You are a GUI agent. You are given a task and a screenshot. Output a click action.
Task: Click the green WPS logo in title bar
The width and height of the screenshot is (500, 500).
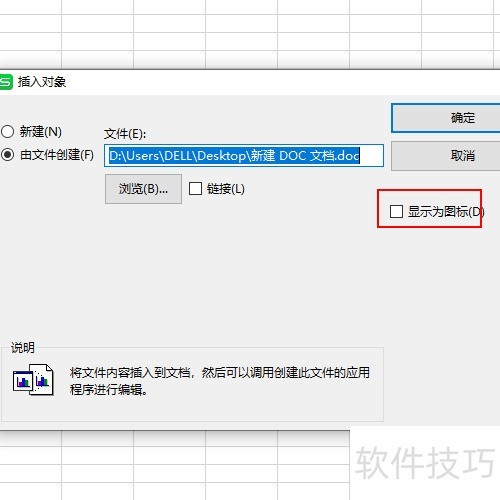[x=6, y=82]
